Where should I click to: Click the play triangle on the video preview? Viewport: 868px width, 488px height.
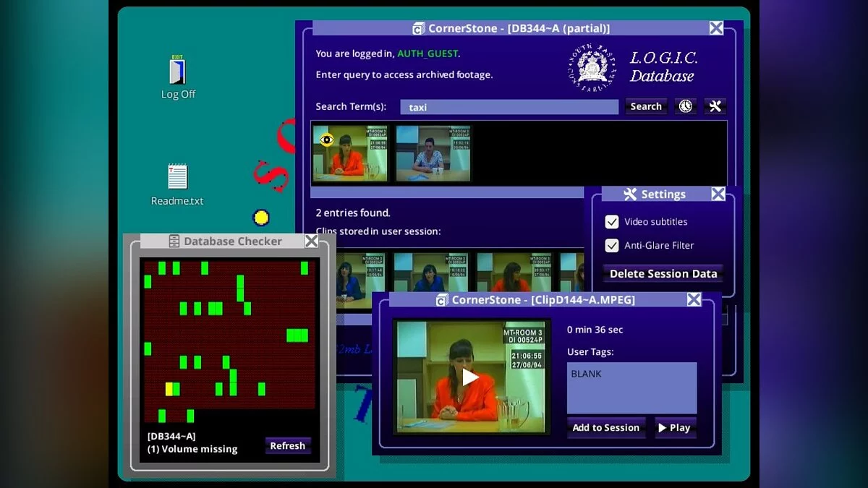pos(470,377)
